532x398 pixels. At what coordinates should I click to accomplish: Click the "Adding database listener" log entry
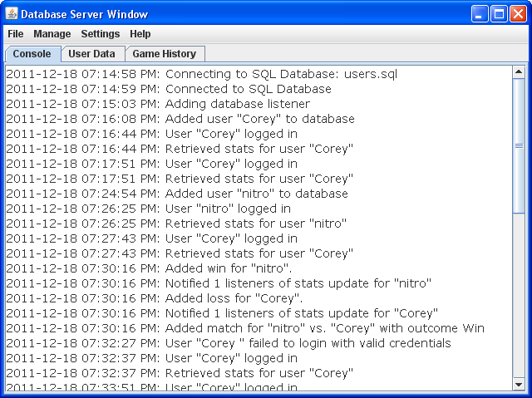click(158, 104)
